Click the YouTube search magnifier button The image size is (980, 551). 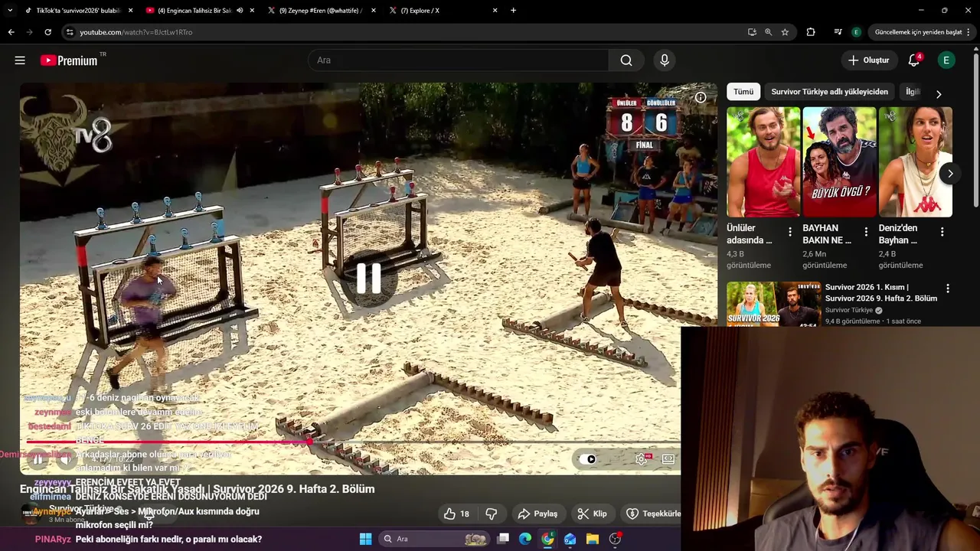(x=626, y=60)
